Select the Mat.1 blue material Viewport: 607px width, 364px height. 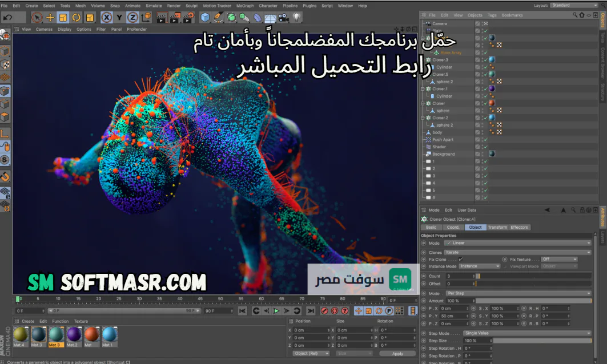click(109, 337)
